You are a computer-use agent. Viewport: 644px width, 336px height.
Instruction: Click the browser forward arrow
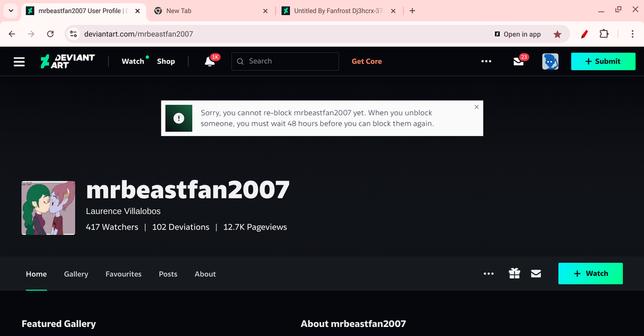pyautogui.click(x=31, y=34)
